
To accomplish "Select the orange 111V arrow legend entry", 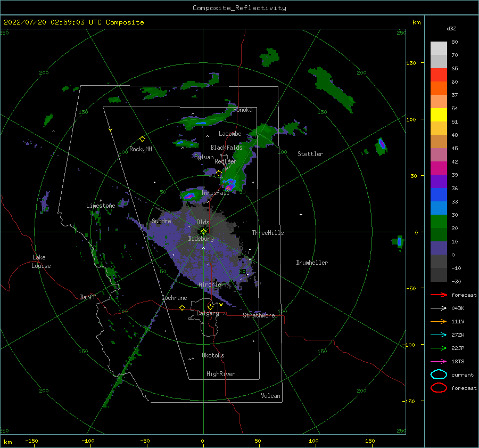I will coord(439,321).
